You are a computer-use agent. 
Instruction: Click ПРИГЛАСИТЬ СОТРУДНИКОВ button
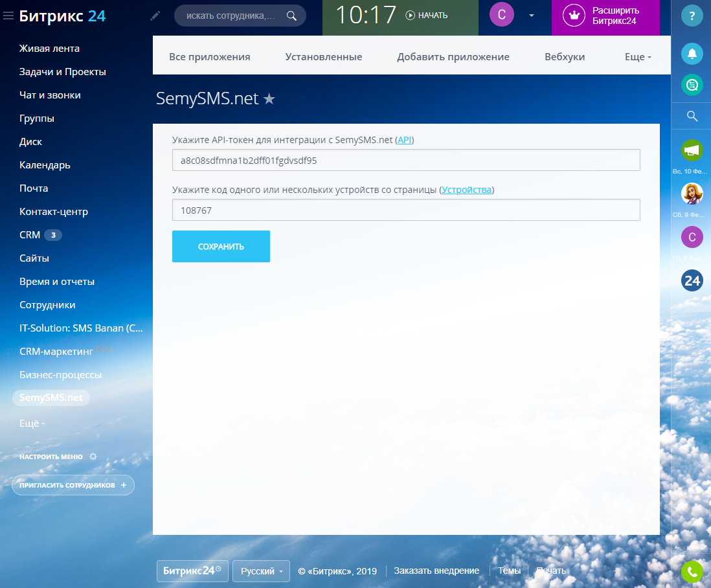[x=73, y=485]
